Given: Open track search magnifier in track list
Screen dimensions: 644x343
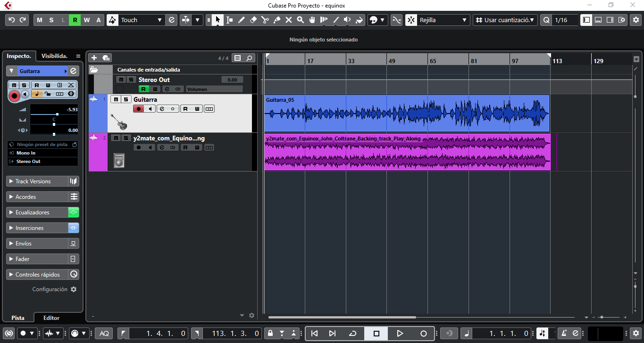Looking at the screenshot, I should pyautogui.click(x=249, y=58).
